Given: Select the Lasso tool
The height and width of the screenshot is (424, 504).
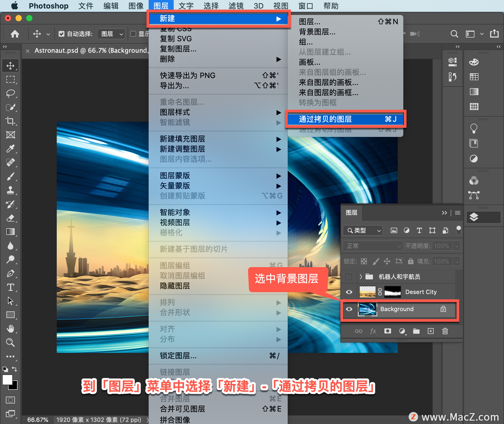Looking at the screenshot, I should click(x=10, y=93).
